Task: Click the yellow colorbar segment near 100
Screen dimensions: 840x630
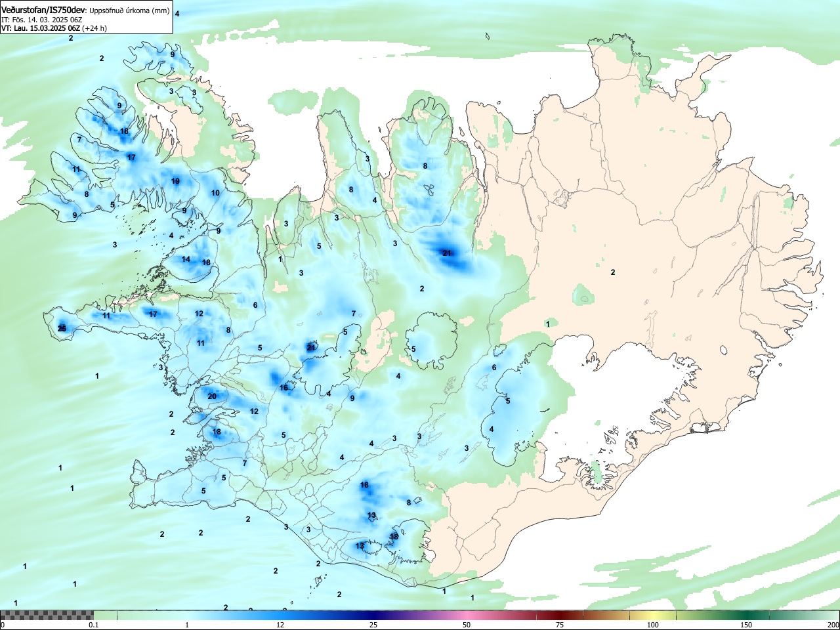Action: [x=653, y=615]
